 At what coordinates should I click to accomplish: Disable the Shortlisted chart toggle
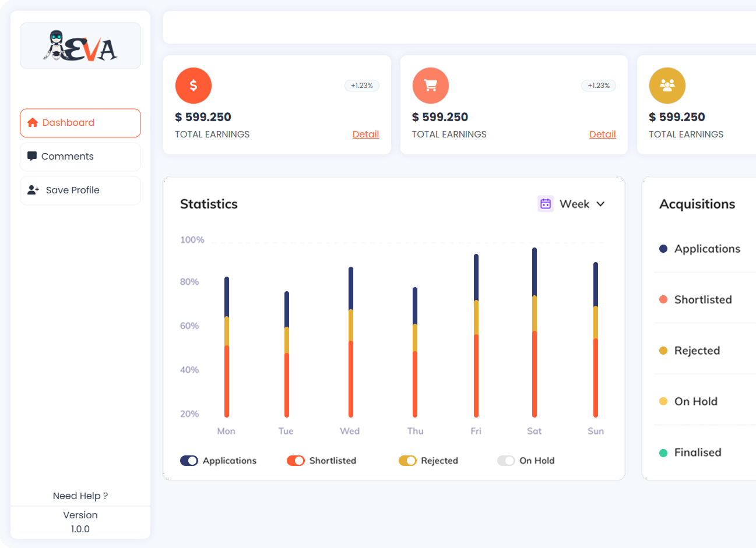tap(296, 461)
